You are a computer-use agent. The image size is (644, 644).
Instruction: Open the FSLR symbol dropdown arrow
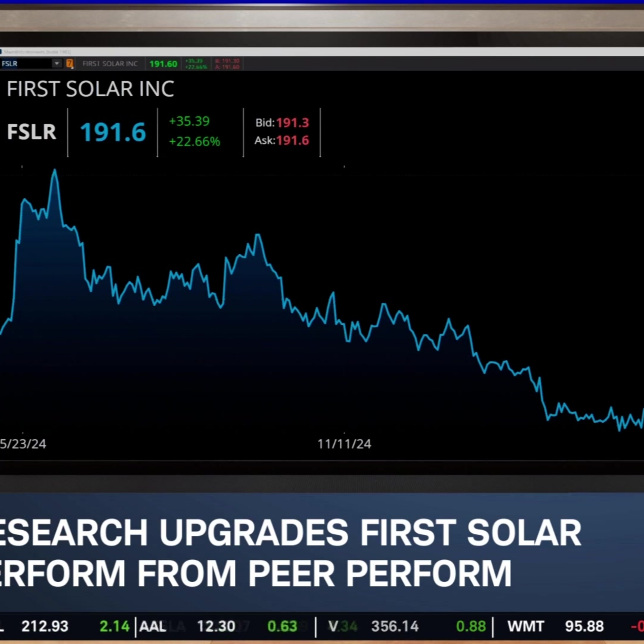tap(57, 63)
